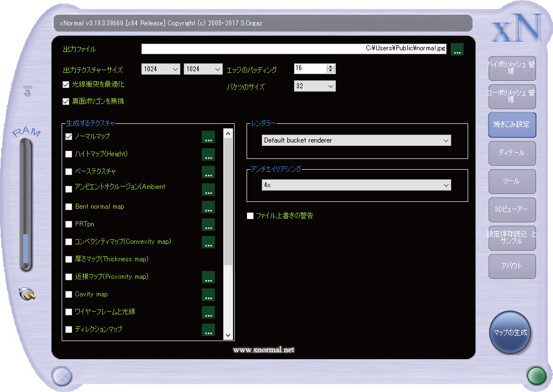Enable PRTpn checkbox
The width and height of the screenshot is (553, 392).
pos(69,225)
